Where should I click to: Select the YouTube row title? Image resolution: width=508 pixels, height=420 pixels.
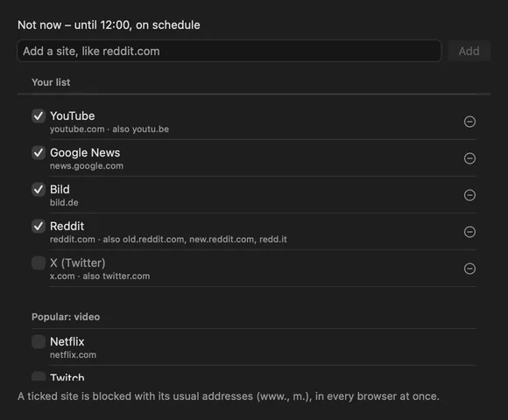pos(72,115)
